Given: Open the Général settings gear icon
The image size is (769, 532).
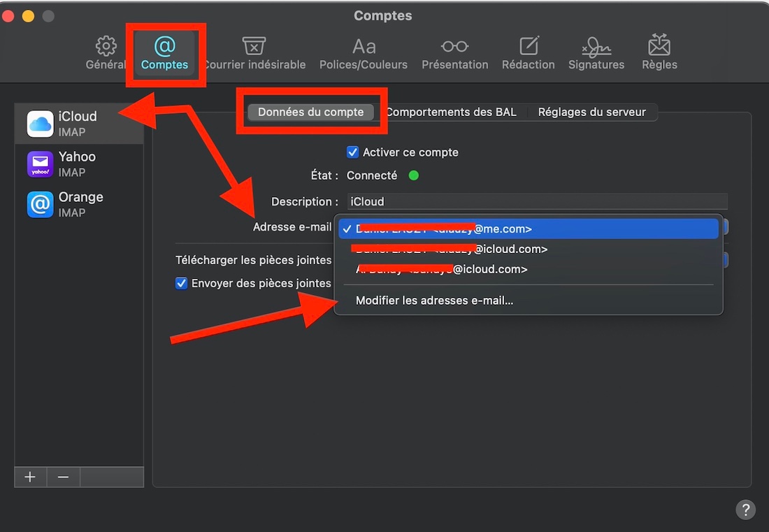Looking at the screenshot, I should [106, 47].
